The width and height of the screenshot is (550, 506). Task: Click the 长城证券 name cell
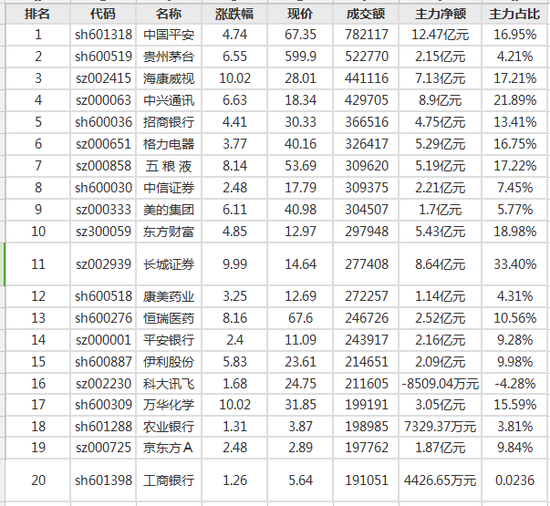169,264
